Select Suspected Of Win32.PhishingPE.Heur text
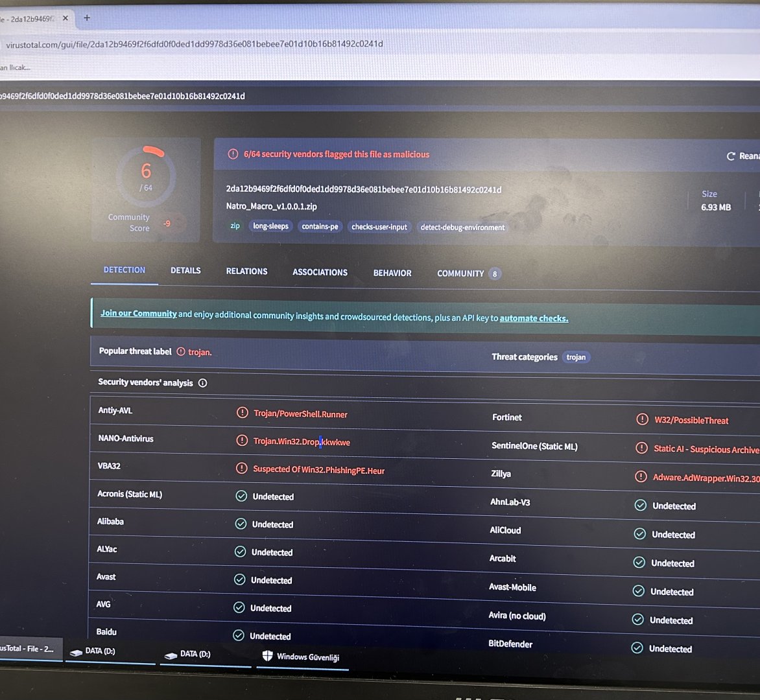The height and width of the screenshot is (700, 760). point(318,470)
